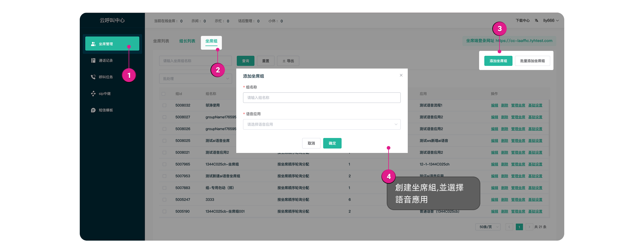
Task: Select checkbox for group 5007965
Action: 164,164
